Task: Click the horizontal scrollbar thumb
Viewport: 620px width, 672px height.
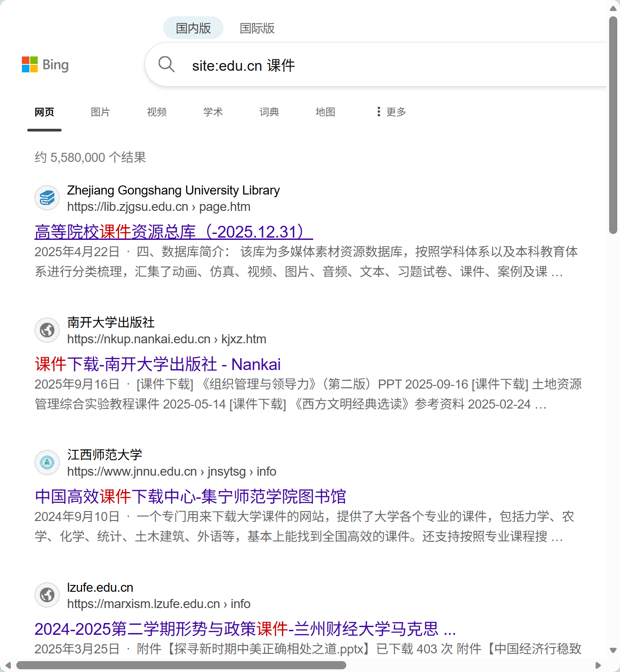Action: pos(181,665)
